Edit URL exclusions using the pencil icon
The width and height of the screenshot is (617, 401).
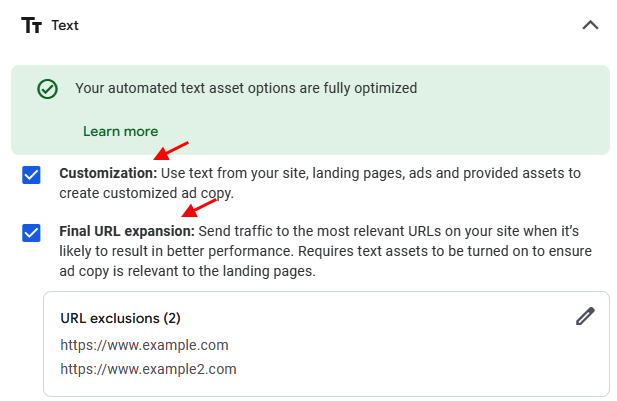point(585,316)
